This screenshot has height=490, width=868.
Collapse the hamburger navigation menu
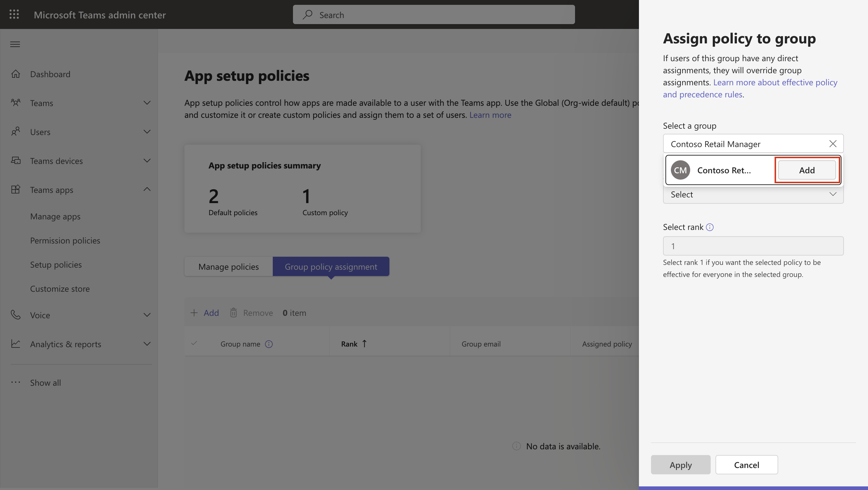click(x=15, y=44)
